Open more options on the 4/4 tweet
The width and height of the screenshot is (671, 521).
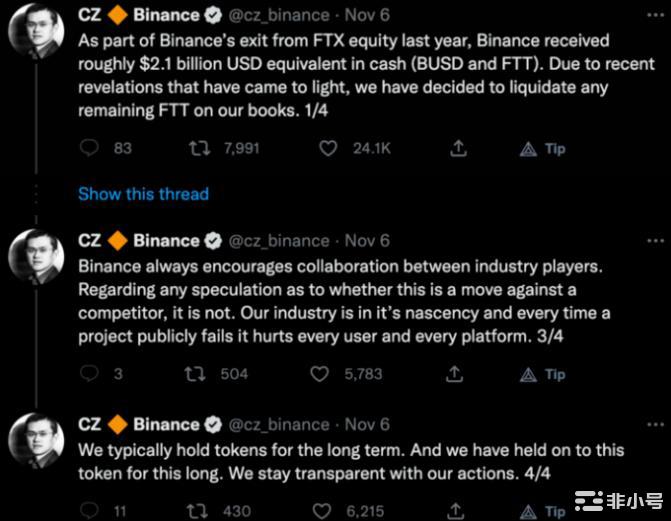pyautogui.click(x=655, y=425)
